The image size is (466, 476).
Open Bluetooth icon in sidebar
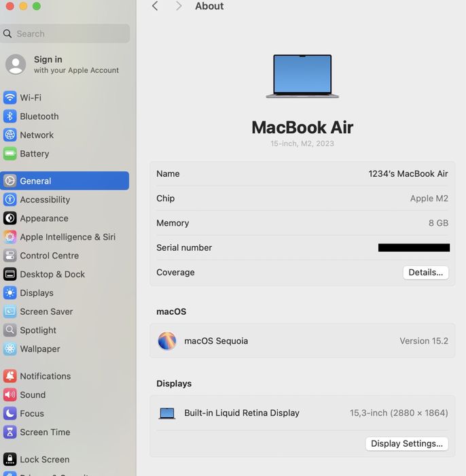click(x=10, y=116)
